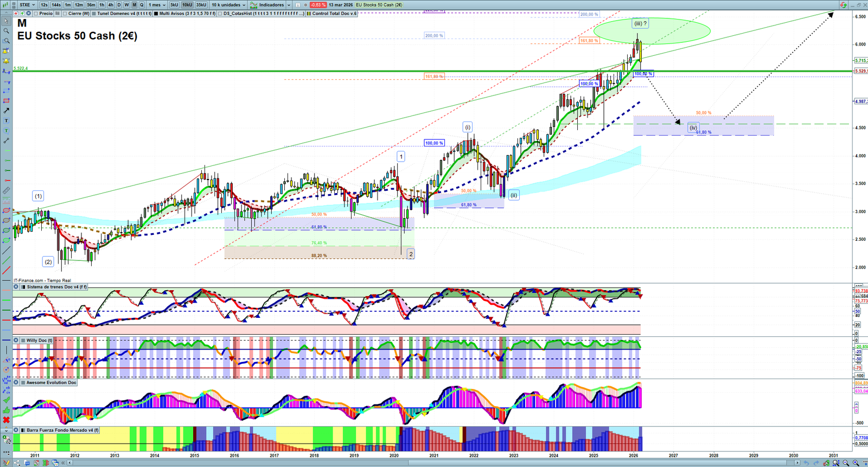868x467 pixels.
Task: Select the M monthly timeframe
Action: 135,5
